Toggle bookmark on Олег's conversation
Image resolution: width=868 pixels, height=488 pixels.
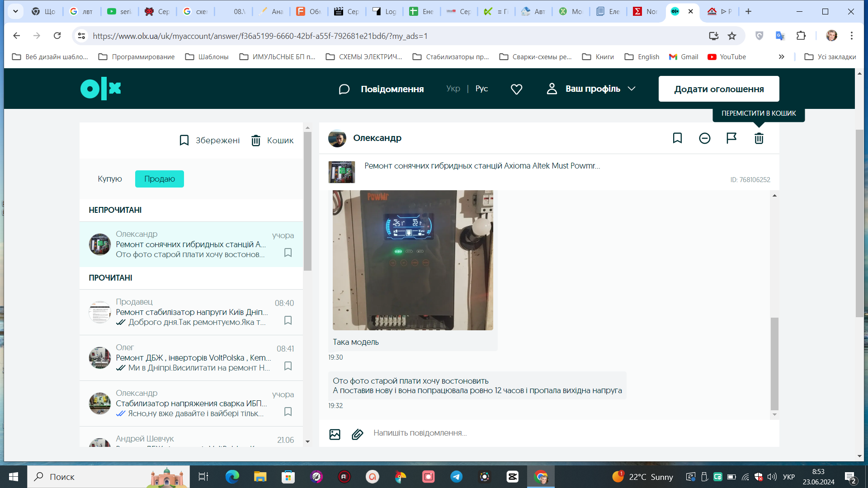[x=288, y=366]
